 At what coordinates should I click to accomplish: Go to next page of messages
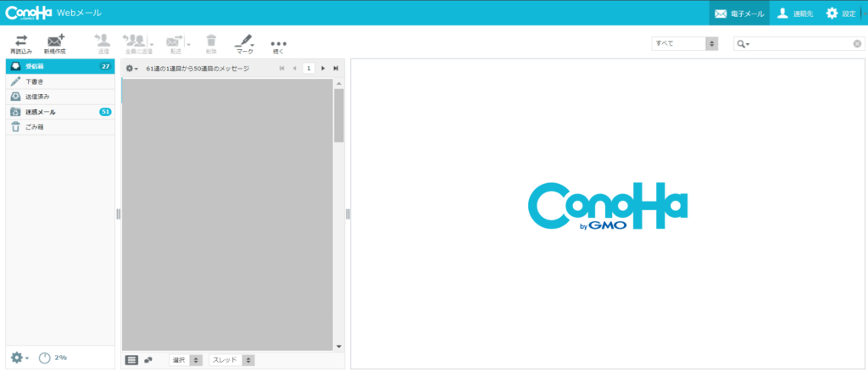point(323,68)
